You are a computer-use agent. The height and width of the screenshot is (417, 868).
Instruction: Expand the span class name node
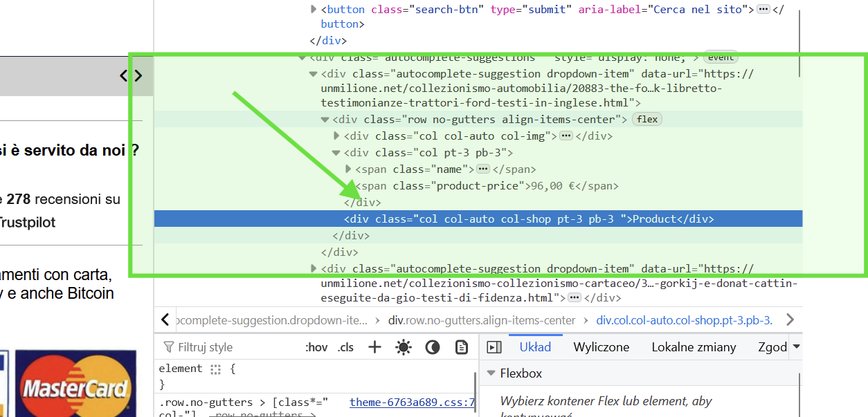point(348,169)
